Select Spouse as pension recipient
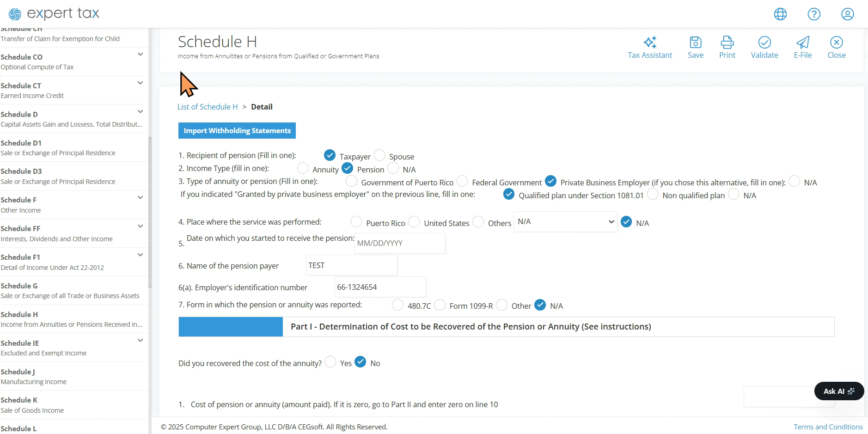This screenshot has width=868, height=434. 379,155
